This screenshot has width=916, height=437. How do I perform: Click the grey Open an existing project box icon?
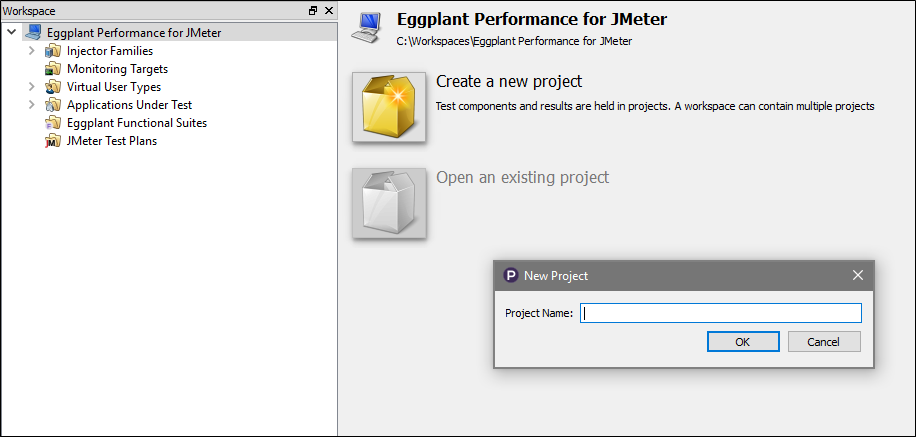coord(389,203)
